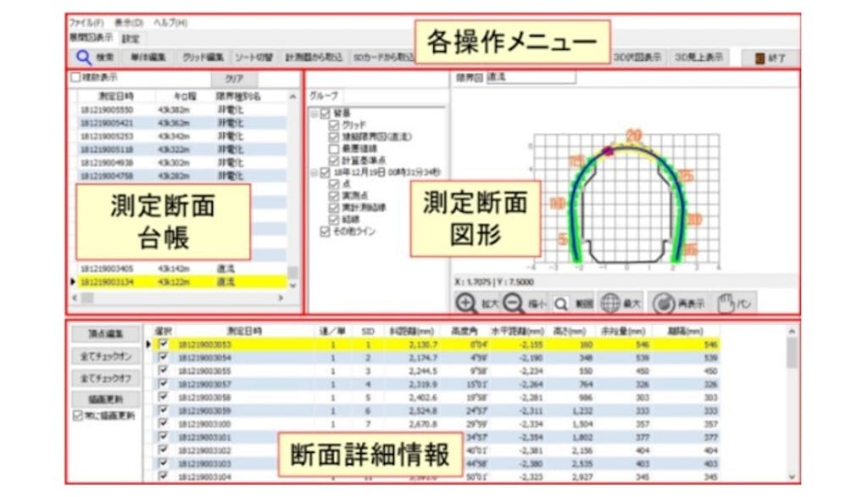This screenshot has width=868, height=497.
Task: Toggle the 計算基準点 checkbox
Action: (x=334, y=160)
